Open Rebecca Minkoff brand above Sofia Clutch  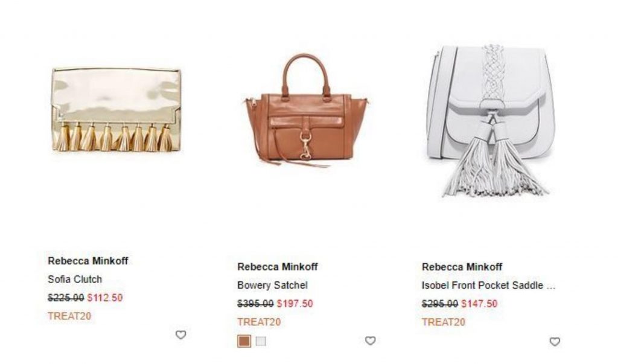point(88,261)
